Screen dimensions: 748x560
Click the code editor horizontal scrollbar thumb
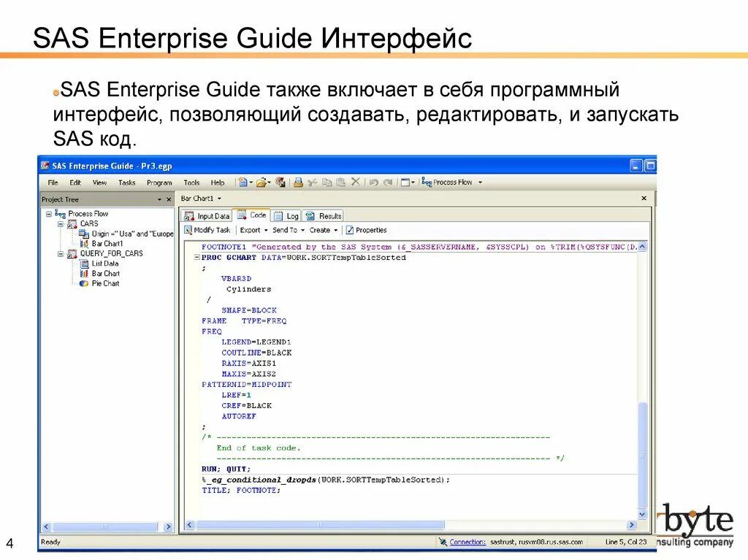(x=320, y=525)
